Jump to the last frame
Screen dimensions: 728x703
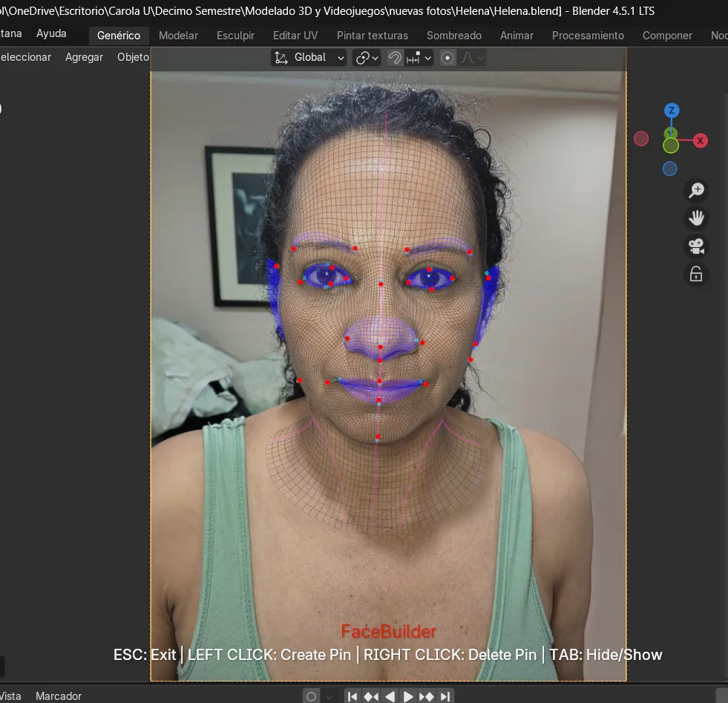445,696
